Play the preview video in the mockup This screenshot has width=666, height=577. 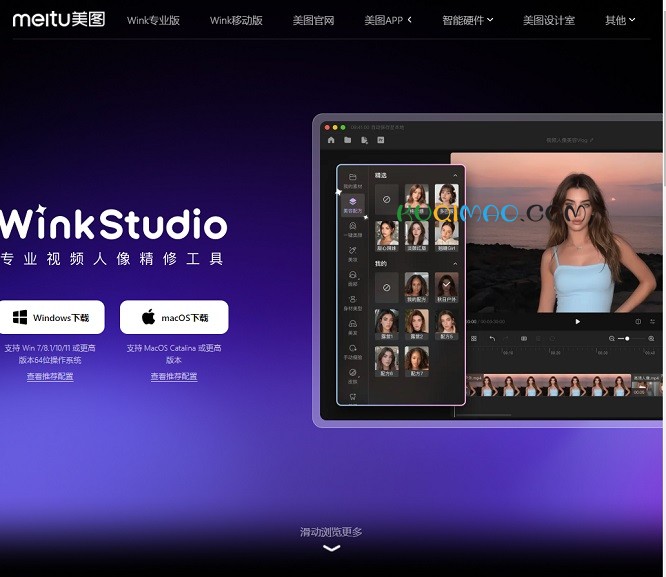[x=577, y=322]
